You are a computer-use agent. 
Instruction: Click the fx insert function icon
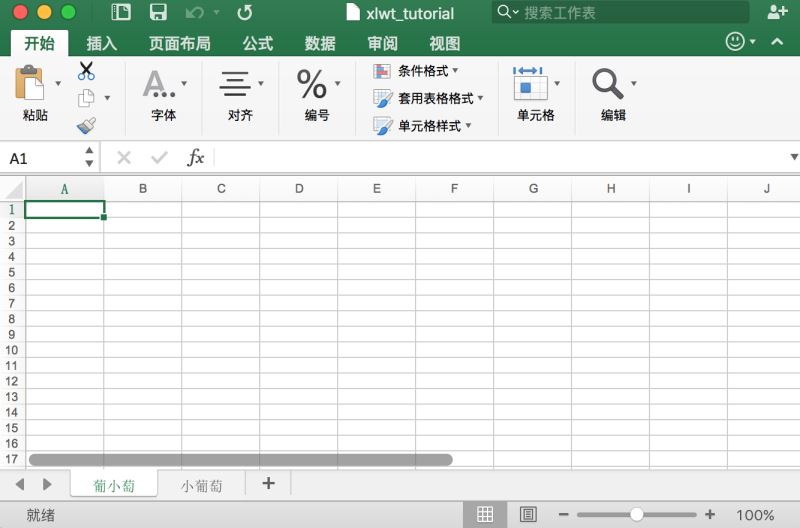coord(196,157)
